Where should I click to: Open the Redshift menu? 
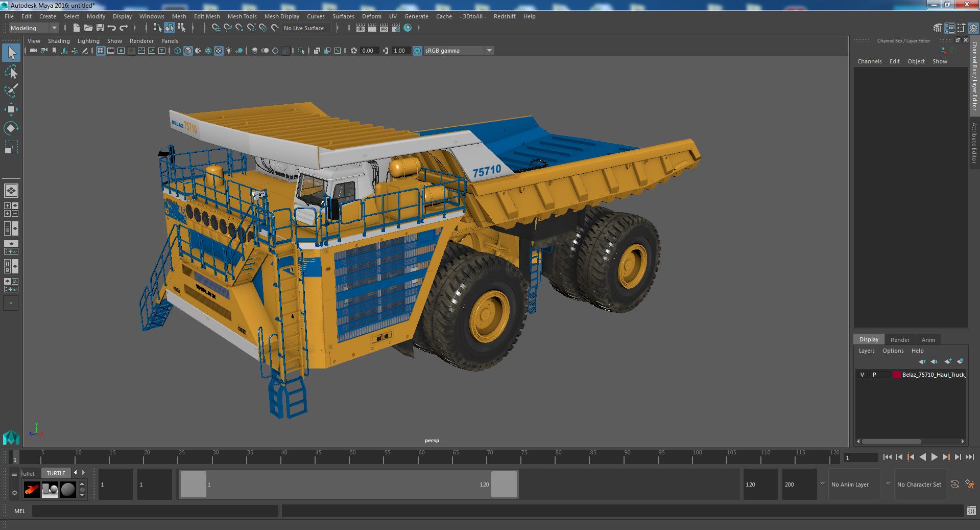pos(505,16)
